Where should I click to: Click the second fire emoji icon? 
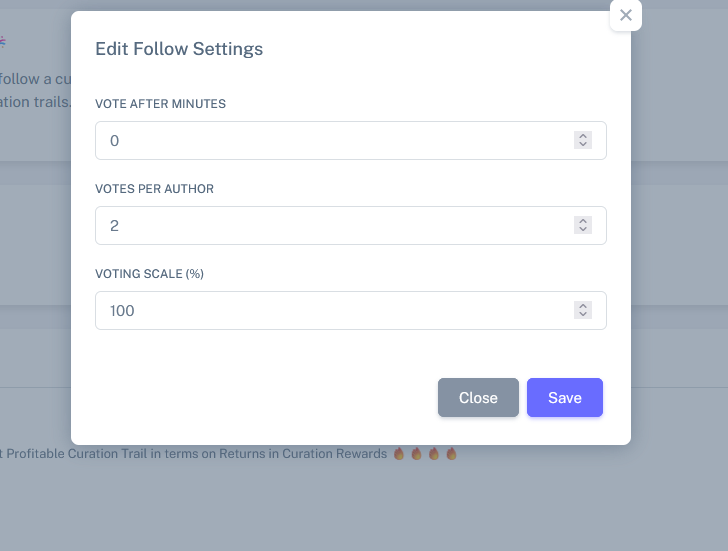[416, 454]
